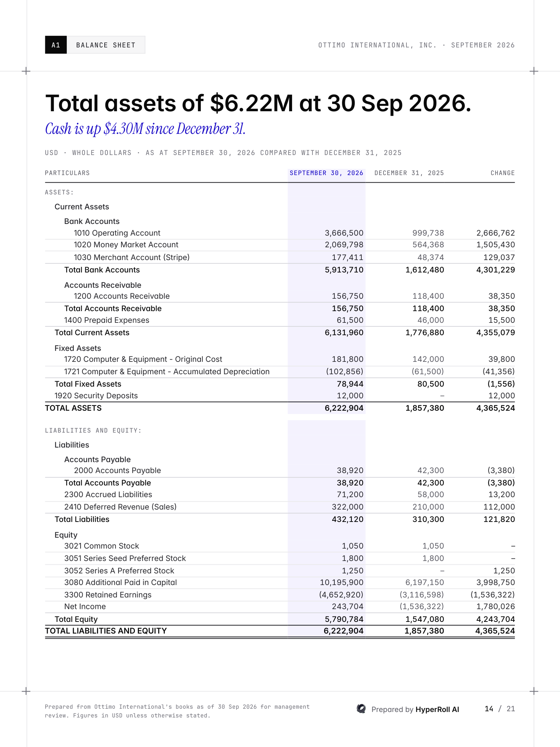The height and width of the screenshot is (747, 560).
Task: Click the page number 14 / 21
Action: 500,709
